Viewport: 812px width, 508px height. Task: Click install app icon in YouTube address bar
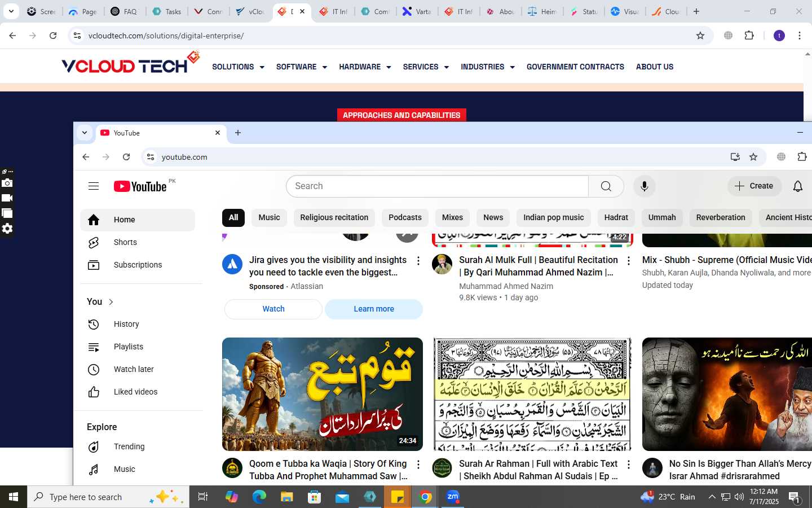[x=735, y=157]
